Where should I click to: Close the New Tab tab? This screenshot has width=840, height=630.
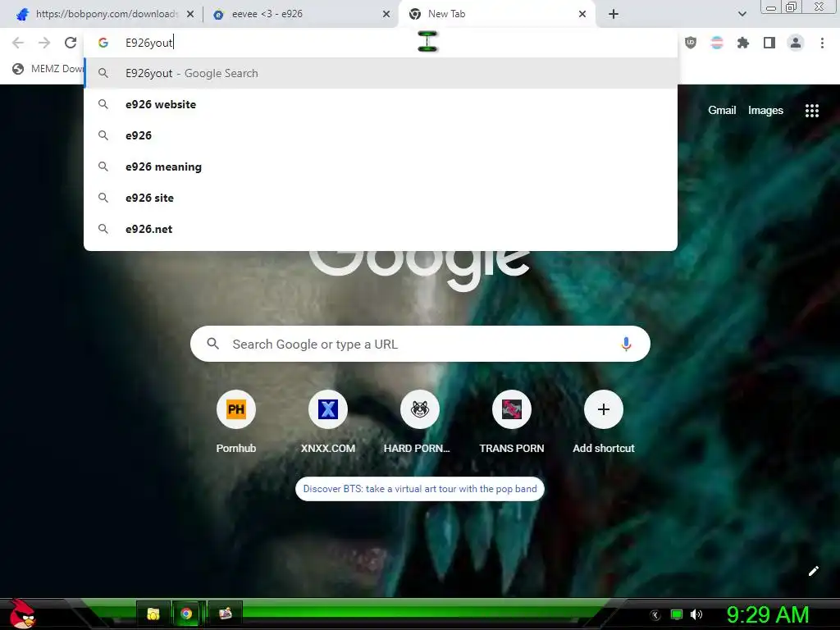point(582,14)
